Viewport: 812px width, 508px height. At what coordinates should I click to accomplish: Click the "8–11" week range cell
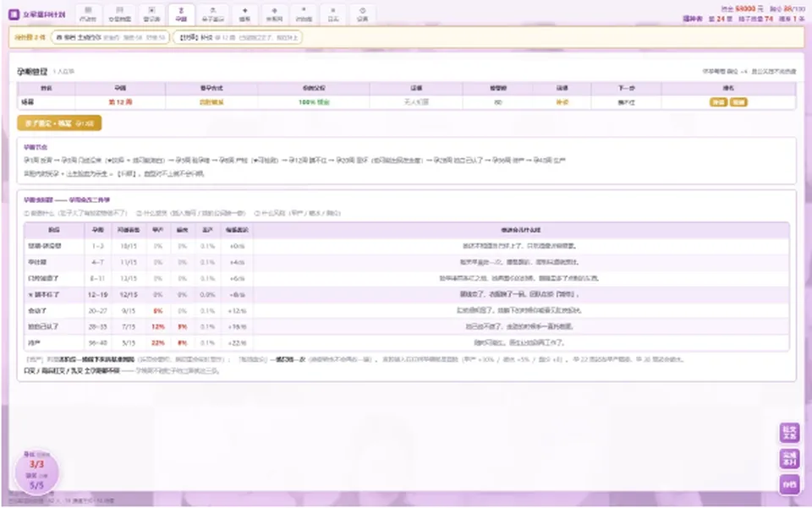(98, 278)
